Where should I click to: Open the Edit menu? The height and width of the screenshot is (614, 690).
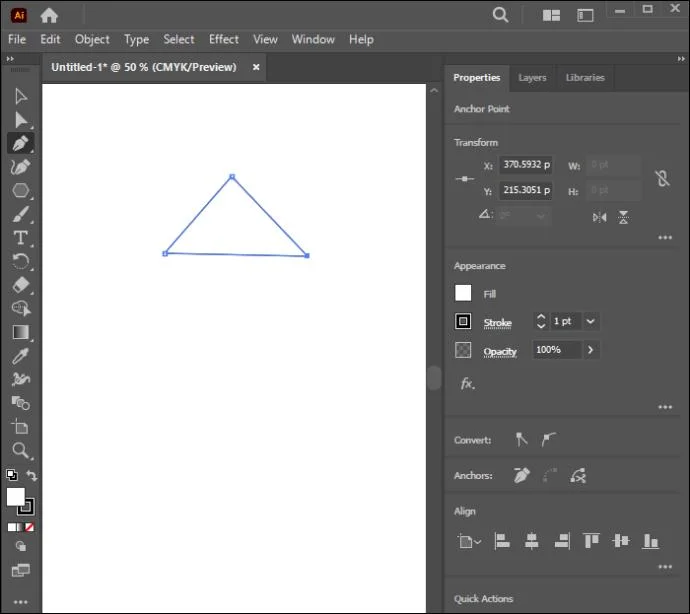tap(50, 39)
